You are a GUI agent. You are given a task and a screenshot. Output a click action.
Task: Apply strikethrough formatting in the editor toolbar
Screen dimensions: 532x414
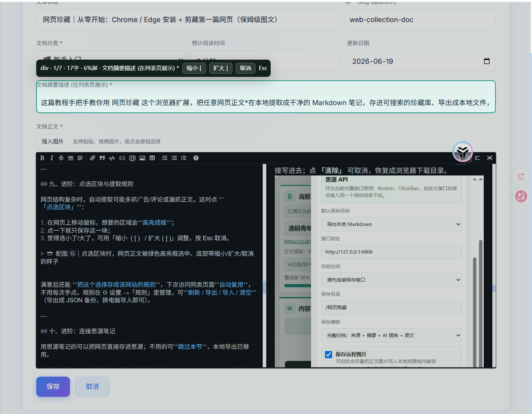(x=61, y=158)
